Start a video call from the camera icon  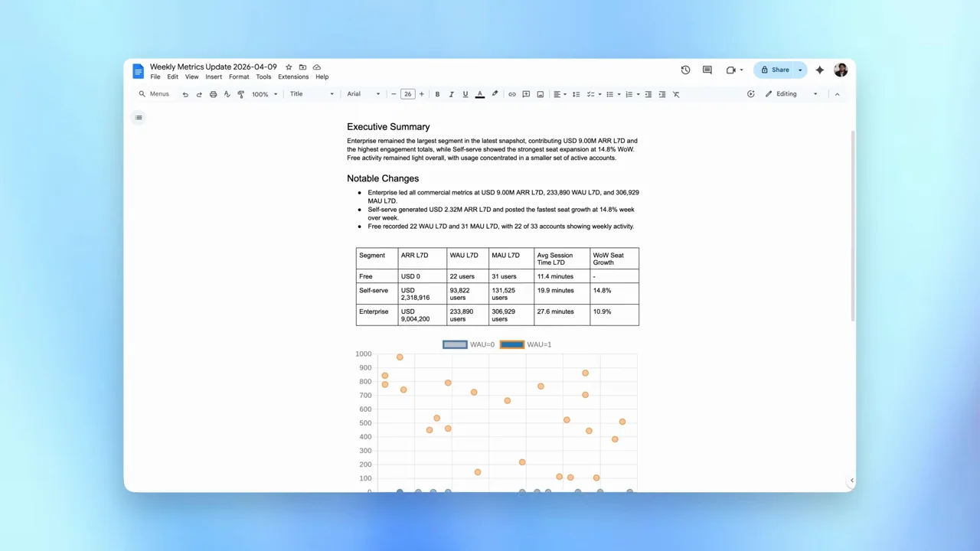coord(730,70)
